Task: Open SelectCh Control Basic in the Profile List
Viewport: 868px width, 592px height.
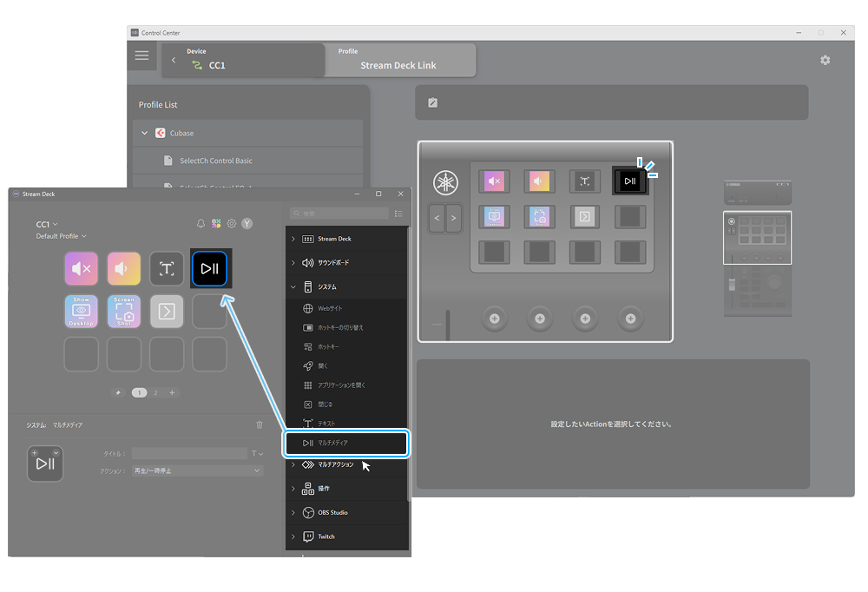Action: (x=217, y=161)
